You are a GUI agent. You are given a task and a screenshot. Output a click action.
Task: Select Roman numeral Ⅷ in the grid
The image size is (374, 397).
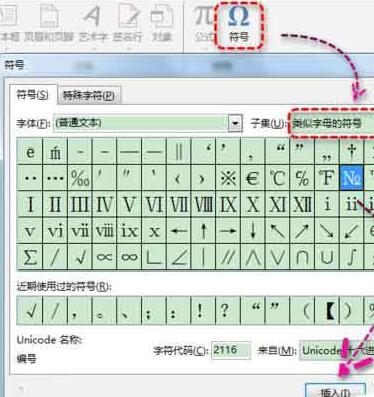click(203, 204)
